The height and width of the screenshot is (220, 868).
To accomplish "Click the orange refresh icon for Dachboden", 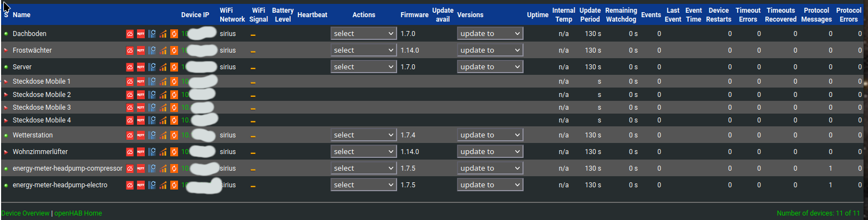I will (x=174, y=34).
